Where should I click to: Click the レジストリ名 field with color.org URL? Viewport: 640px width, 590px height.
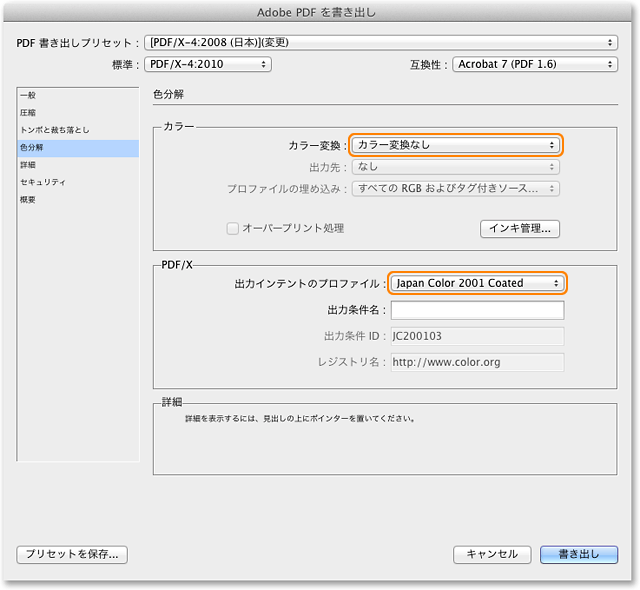point(477,362)
